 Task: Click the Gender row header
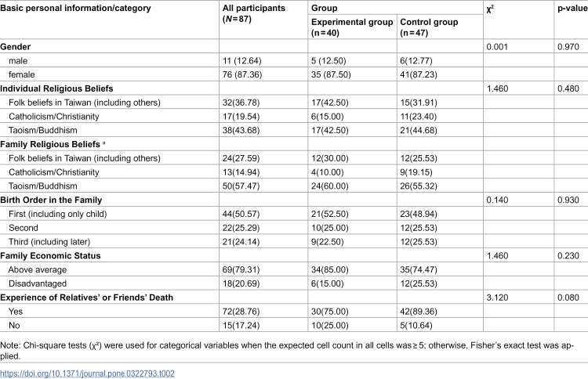pos(16,47)
